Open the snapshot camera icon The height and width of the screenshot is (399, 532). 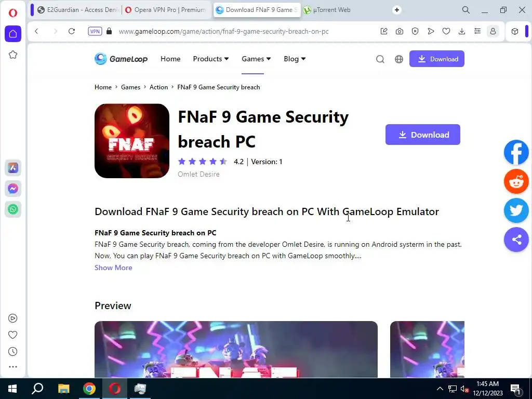(400, 31)
